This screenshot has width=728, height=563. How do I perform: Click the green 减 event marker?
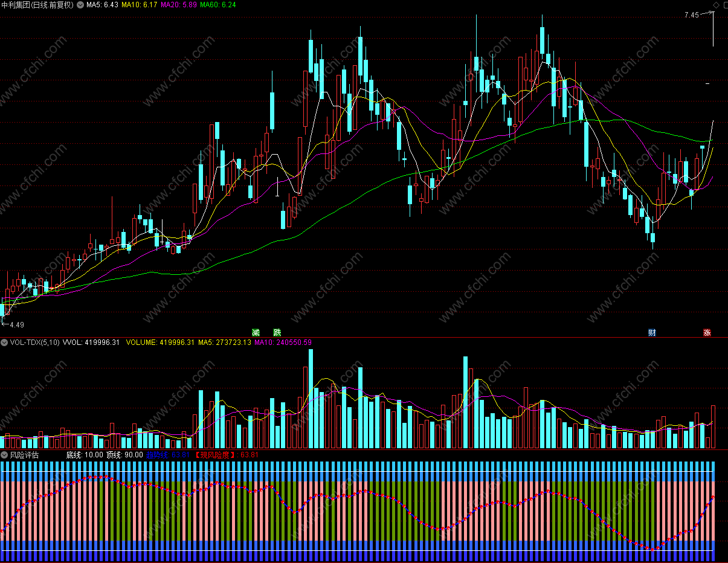point(256,332)
